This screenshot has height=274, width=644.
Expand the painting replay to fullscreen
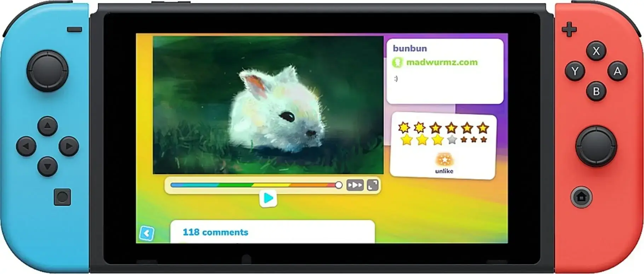373,185
